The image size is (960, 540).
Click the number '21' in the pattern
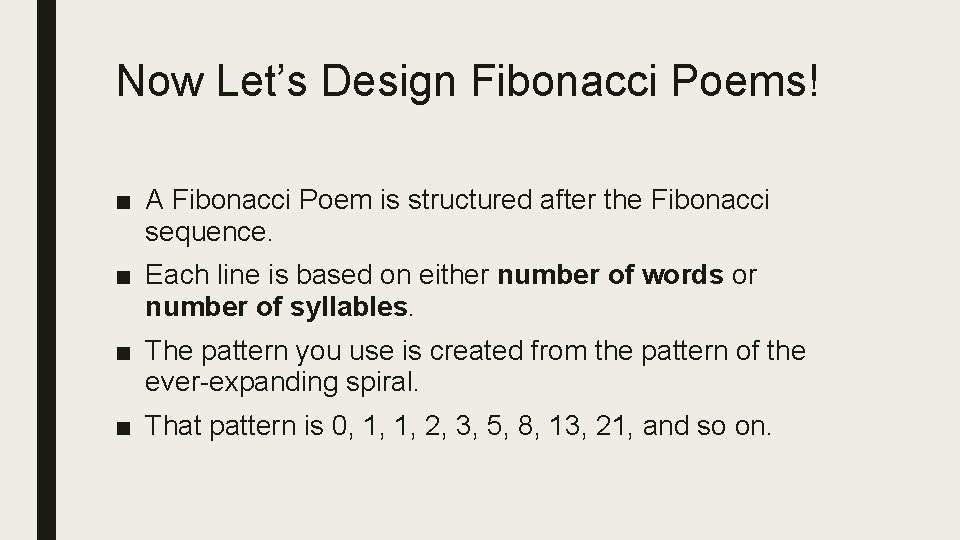610,426
